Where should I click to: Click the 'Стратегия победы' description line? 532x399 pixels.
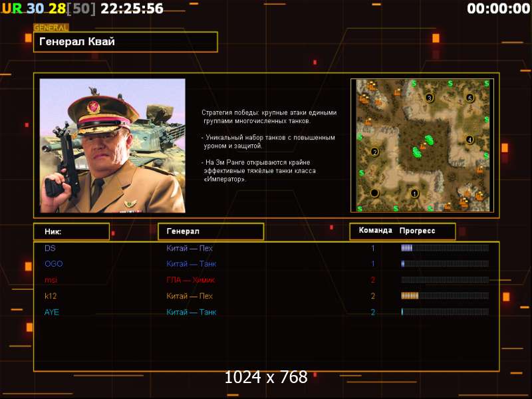coord(269,117)
